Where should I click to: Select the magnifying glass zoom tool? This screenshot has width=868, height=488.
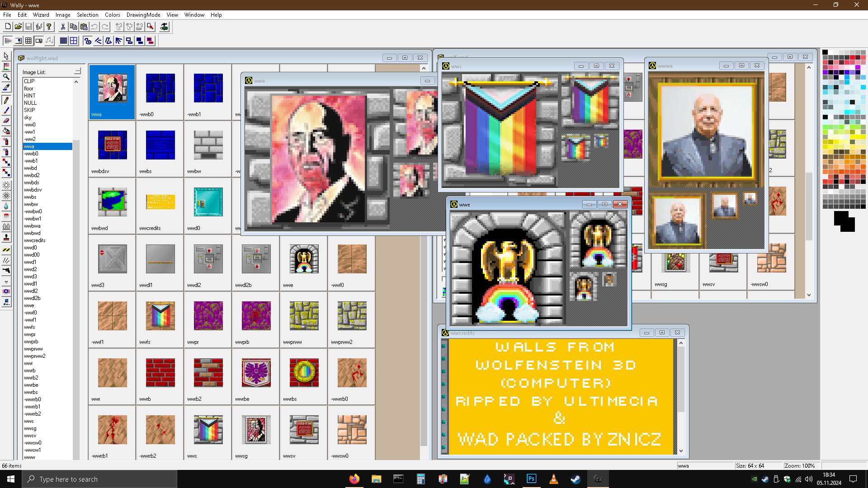(6, 77)
